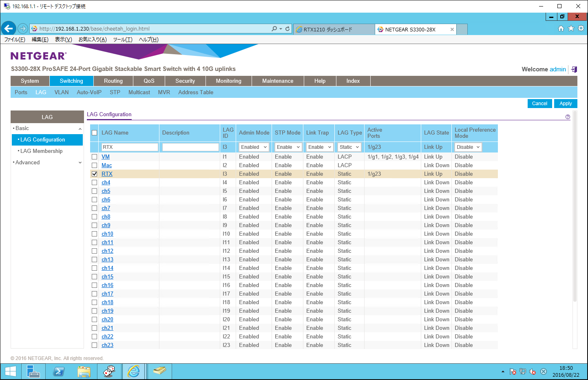This screenshot has width=588, height=380.
Task: Open File Explorer from taskbar
Action: pos(84,371)
